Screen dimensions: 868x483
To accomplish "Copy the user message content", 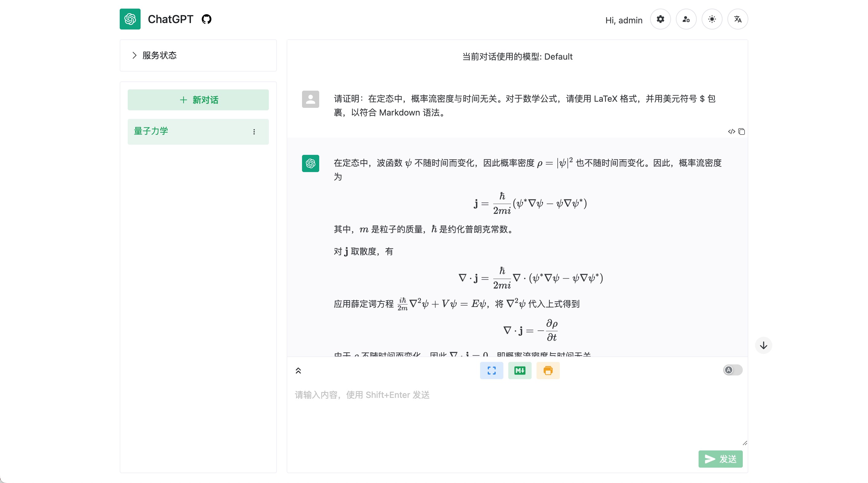I will [741, 132].
